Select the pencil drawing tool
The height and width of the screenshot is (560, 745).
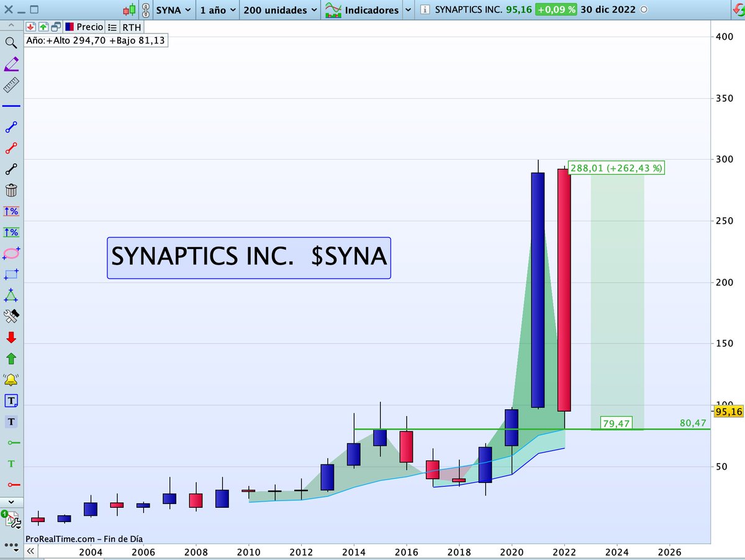[x=11, y=64]
